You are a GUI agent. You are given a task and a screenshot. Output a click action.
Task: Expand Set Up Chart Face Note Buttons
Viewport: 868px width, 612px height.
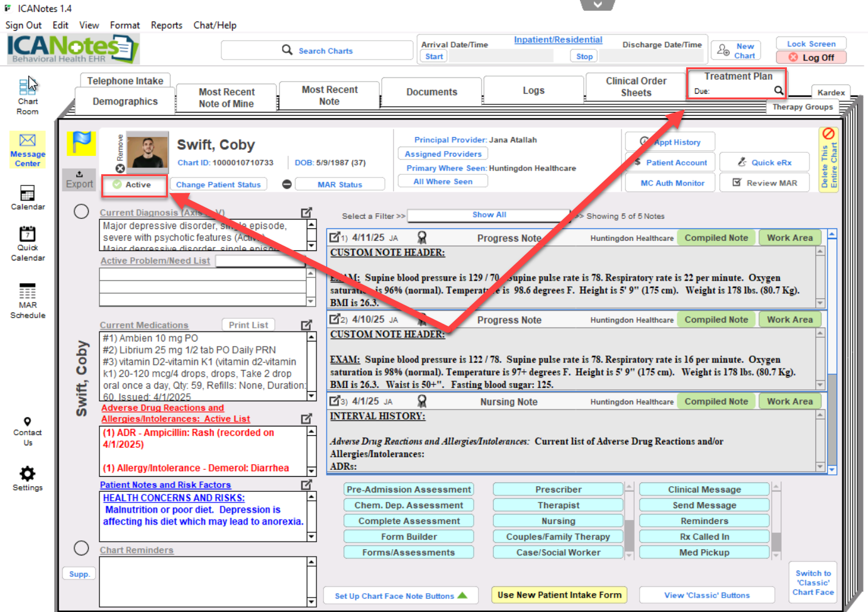[401, 596]
